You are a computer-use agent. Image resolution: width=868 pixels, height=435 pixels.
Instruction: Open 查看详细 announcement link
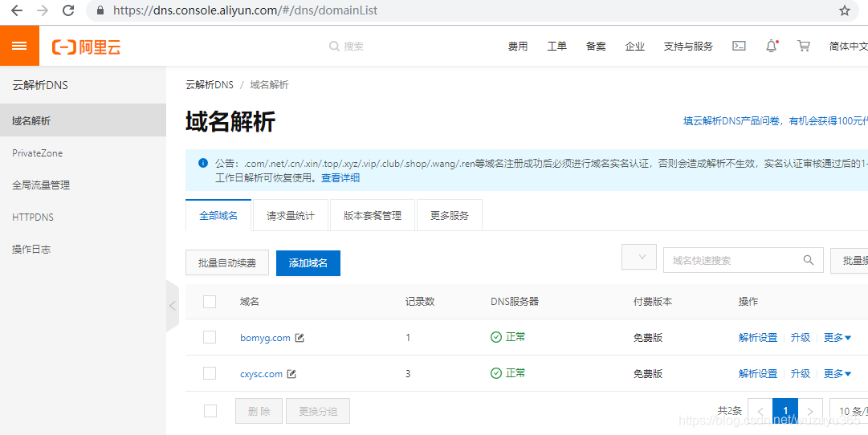click(x=341, y=178)
